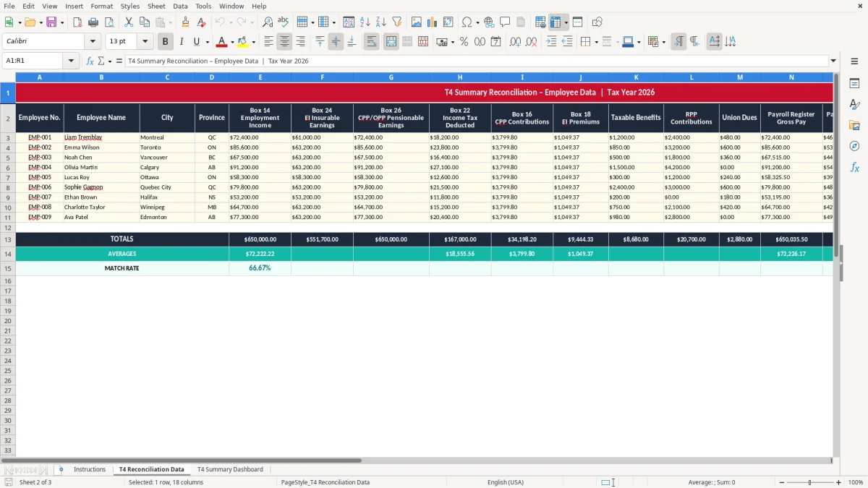Click the Add Decimal Place icon
The image size is (868, 488).
515,42
